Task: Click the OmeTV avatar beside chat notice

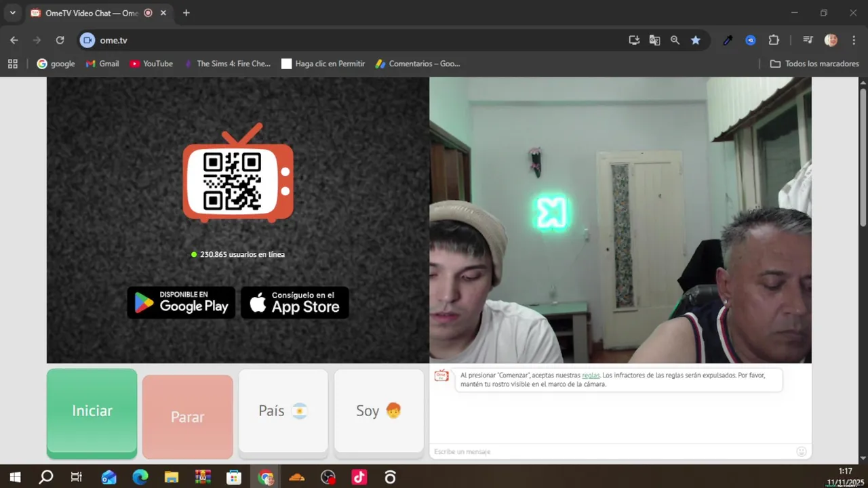Action: coord(441,376)
